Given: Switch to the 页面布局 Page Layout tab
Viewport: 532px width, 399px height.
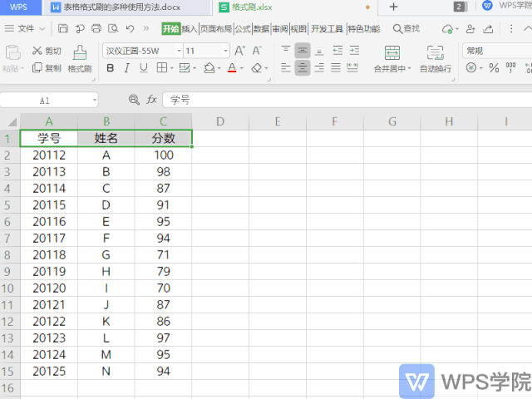Looking at the screenshot, I should pyautogui.click(x=216, y=29).
